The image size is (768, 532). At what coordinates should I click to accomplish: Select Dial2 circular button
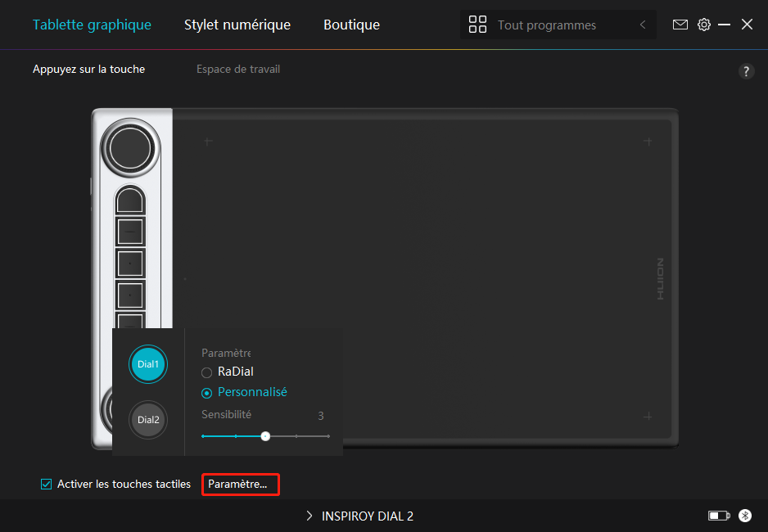point(148,420)
